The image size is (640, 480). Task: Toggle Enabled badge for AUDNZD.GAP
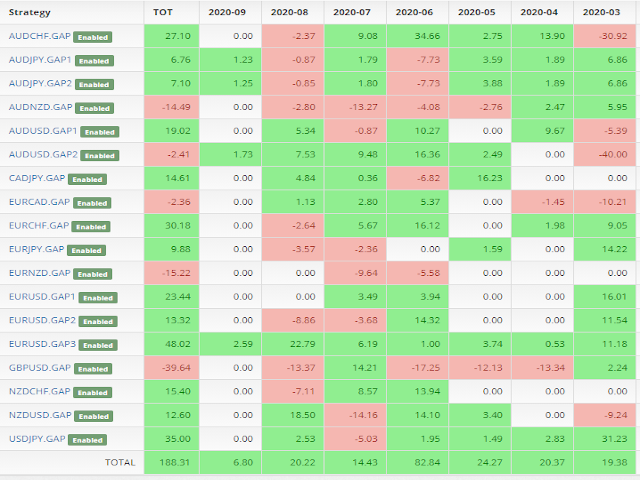[x=95, y=108]
